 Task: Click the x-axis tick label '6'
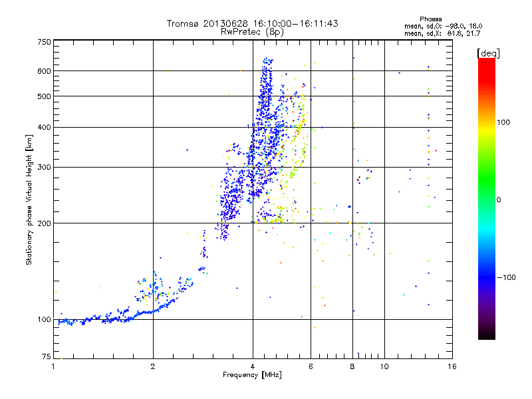[311, 366]
